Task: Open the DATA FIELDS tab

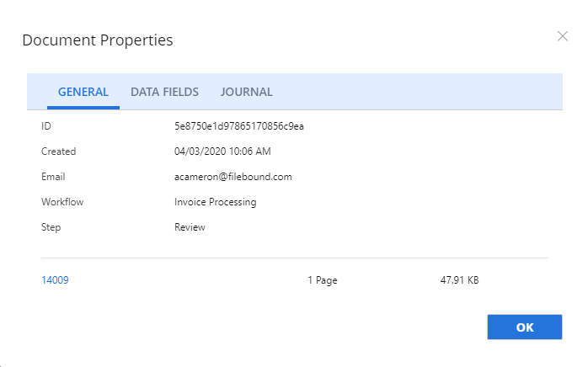Action: click(164, 92)
